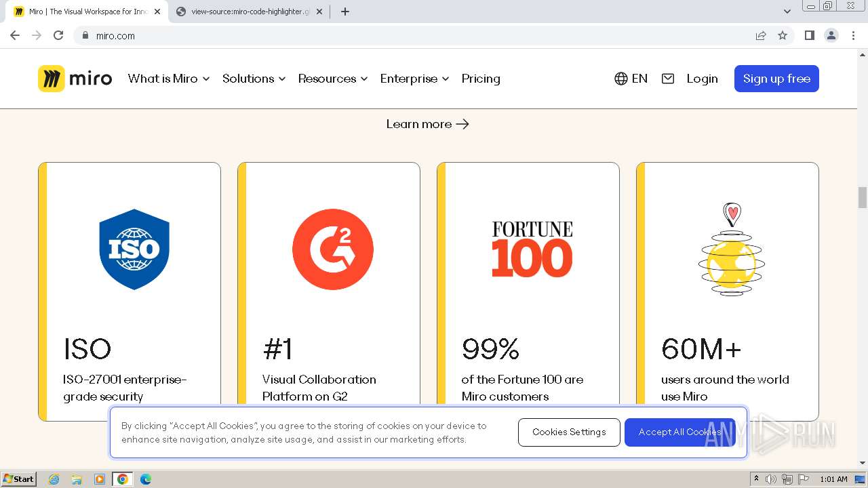
Task: Click the G2 red circle logo
Action: 333,249
